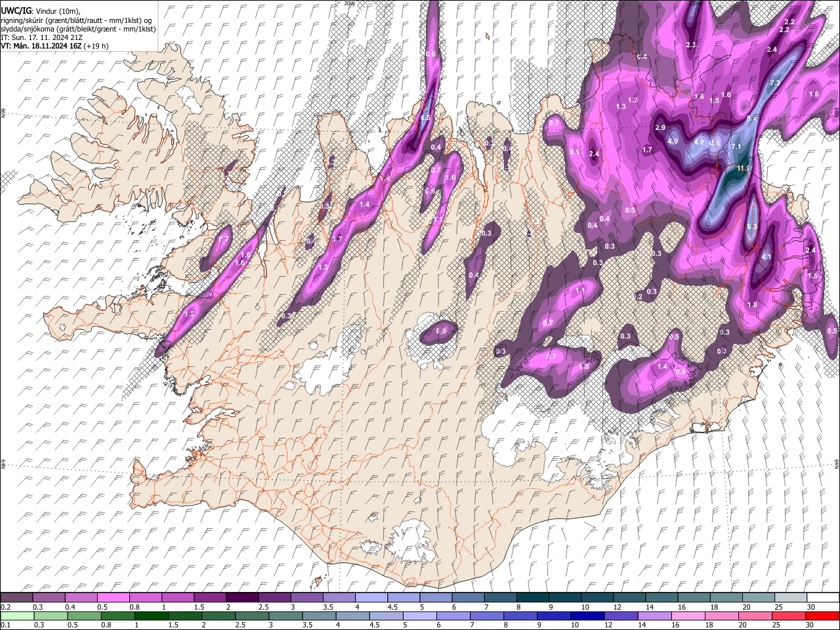Click the 2.9 precipitation value on the map
The height and width of the screenshot is (630, 840).
pyautogui.click(x=660, y=127)
